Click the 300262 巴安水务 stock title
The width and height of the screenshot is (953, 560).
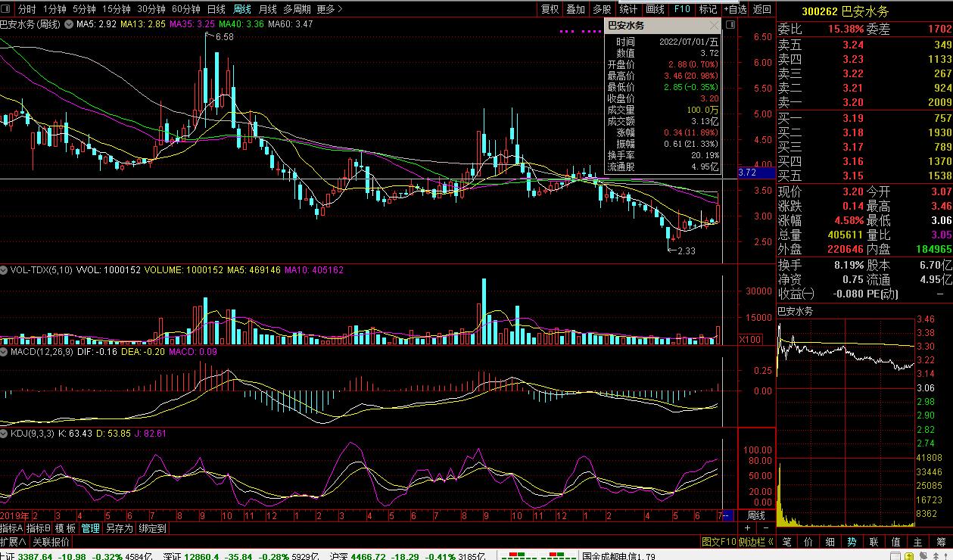click(845, 11)
